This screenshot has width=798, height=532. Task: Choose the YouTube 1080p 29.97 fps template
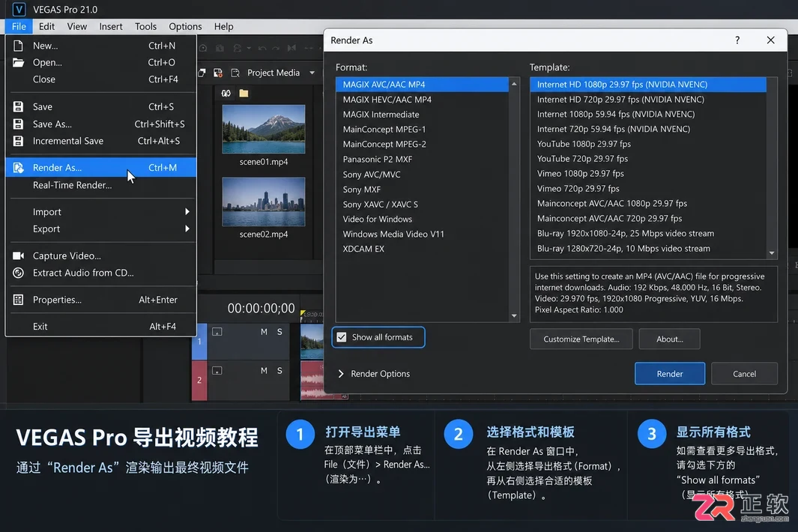pyautogui.click(x=648, y=144)
